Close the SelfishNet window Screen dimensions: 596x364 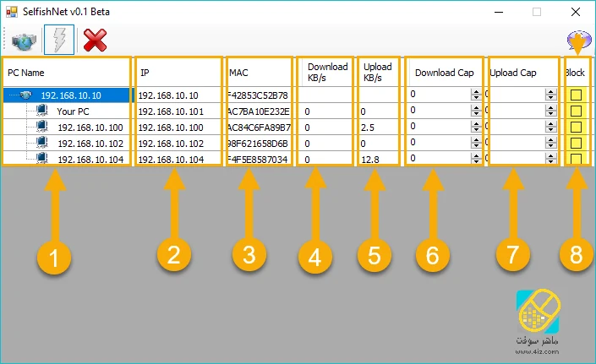[576, 12]
